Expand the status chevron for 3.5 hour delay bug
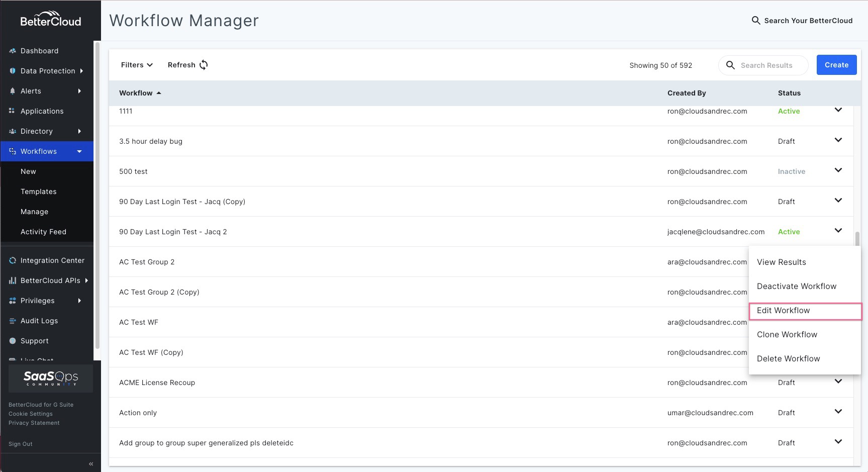The width and height of the screenshot is (868, 472). coord(838,140)
